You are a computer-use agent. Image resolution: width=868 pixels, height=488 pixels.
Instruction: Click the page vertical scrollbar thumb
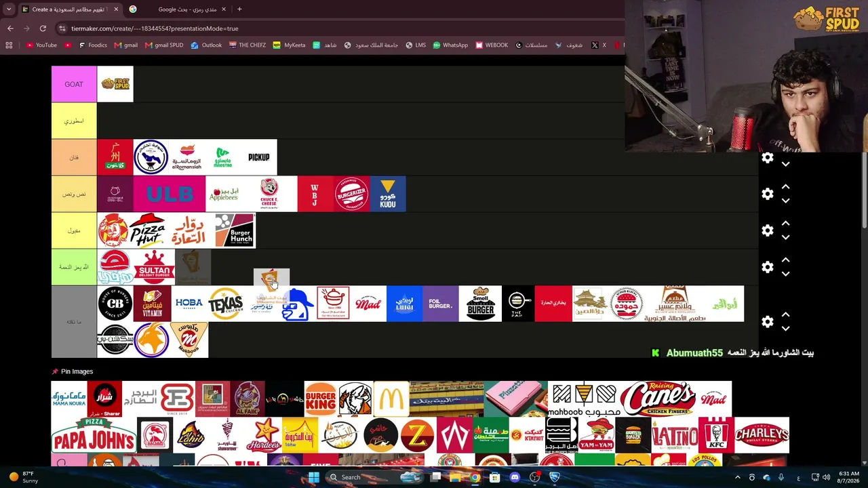point(865,190)
